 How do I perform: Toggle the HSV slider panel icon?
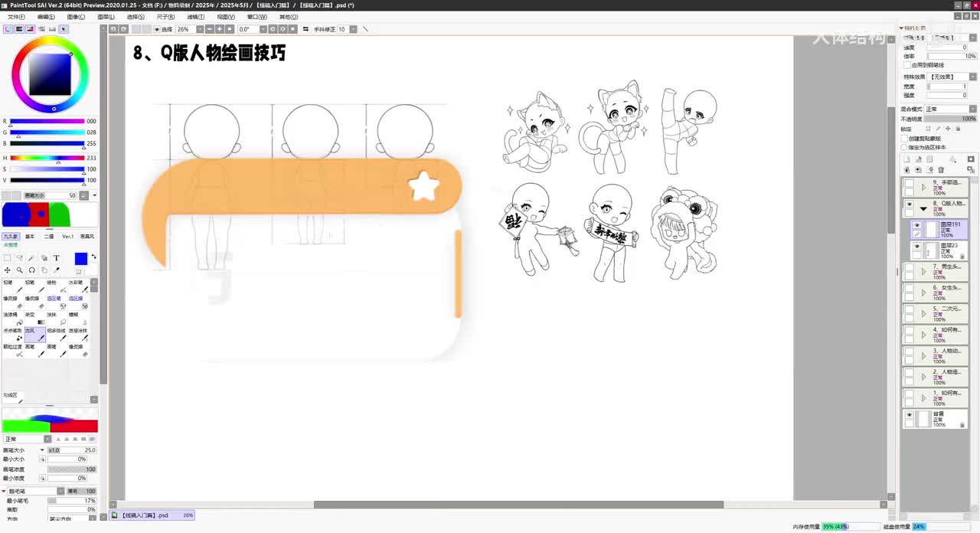point(30,29)
